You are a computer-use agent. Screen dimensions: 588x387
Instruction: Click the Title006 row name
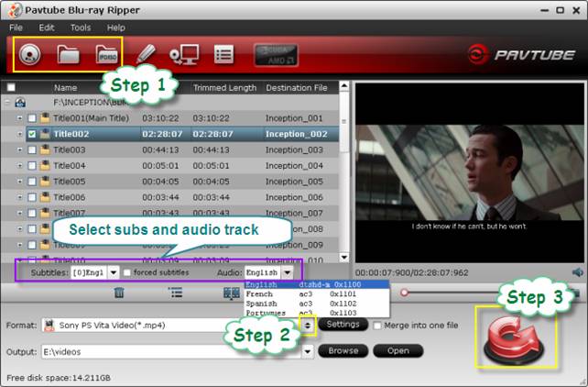pyautogui.click(x=70, y=197)
